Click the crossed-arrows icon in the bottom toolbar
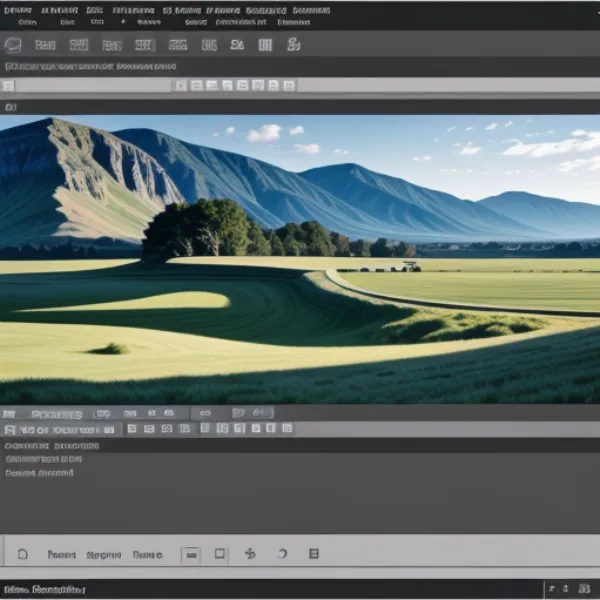Viewport: 600px width, 600px height. tap(250, 554)
